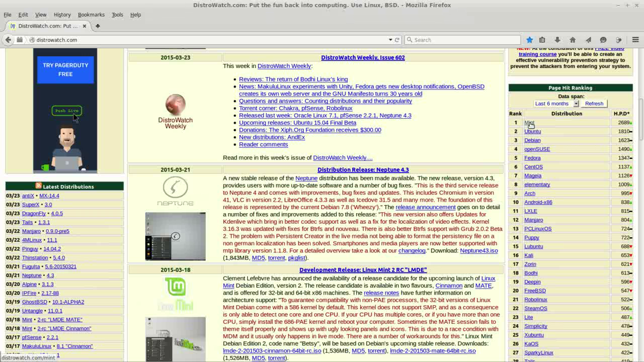
Task: Click the DistroWatch Weekly logo image
Action: point(175,112)
